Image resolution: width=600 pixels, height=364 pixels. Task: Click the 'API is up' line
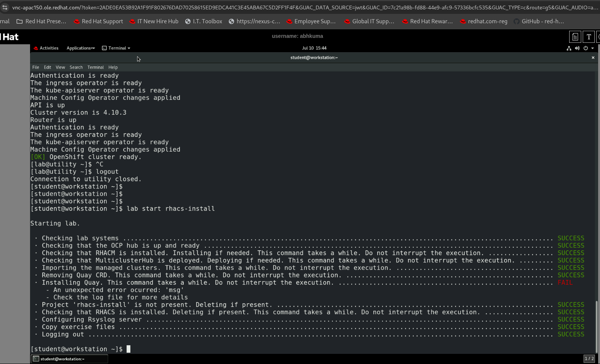click(48, 105)
